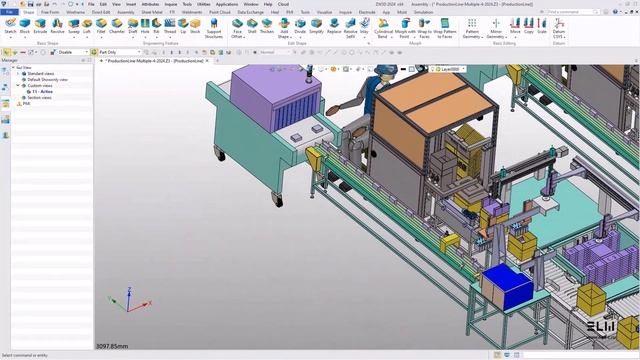The image size is (640, 360).
Task: Click the Copy tool in Basic Editing
Action: tap(529, 26)
